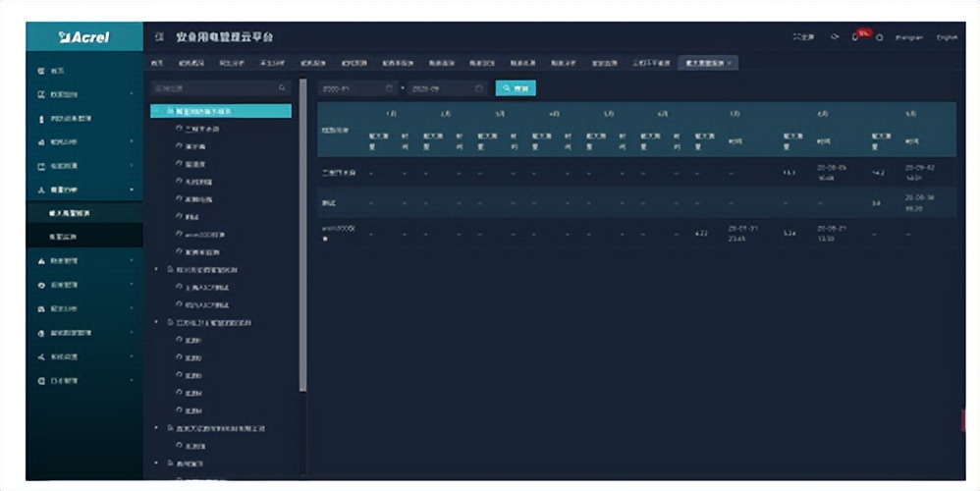Click the sidebar collapse hamburger icon

click(x=159, y=37)
